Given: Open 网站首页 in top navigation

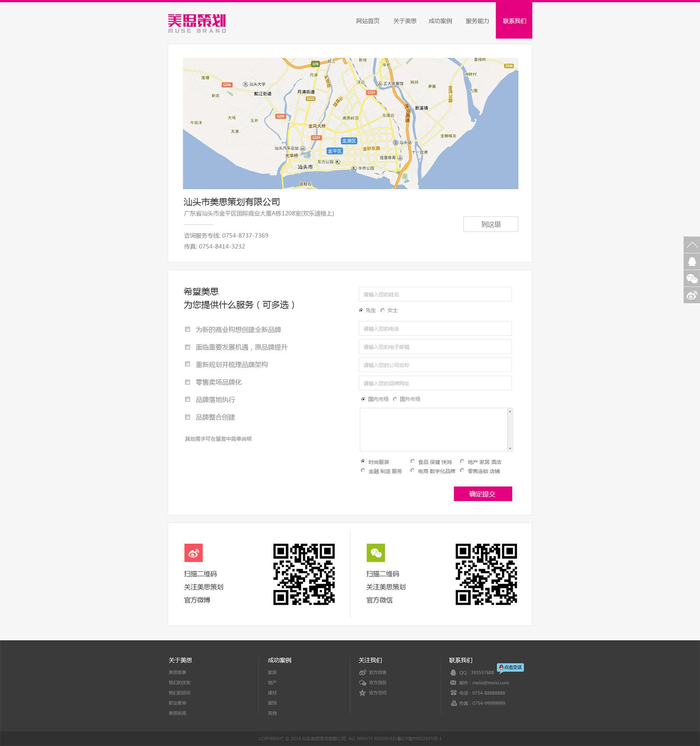Looking at the screenshot, I should pos(367,21).
